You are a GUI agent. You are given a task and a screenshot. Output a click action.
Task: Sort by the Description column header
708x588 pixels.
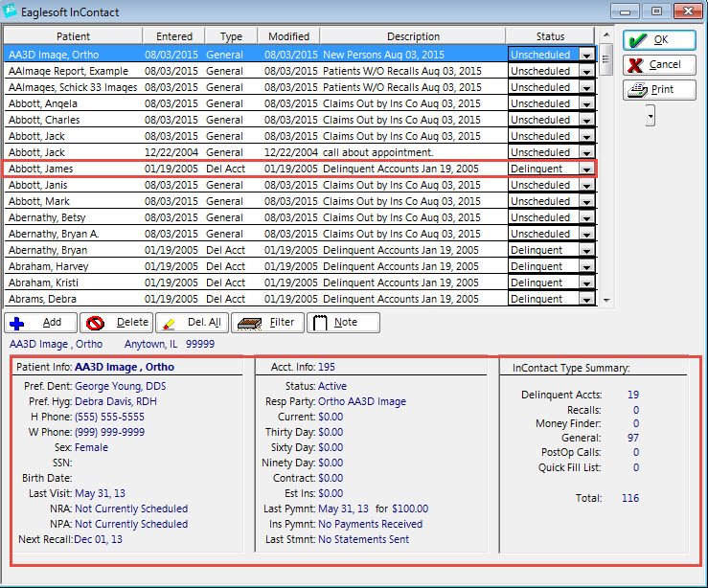413,36
